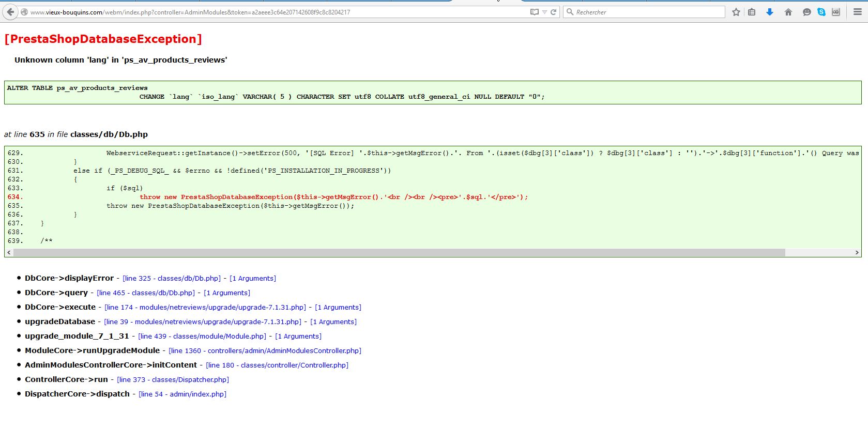868x428 pixels.
Task: Show arguments for upgrade_module_7_1_31
Action: 298,337
